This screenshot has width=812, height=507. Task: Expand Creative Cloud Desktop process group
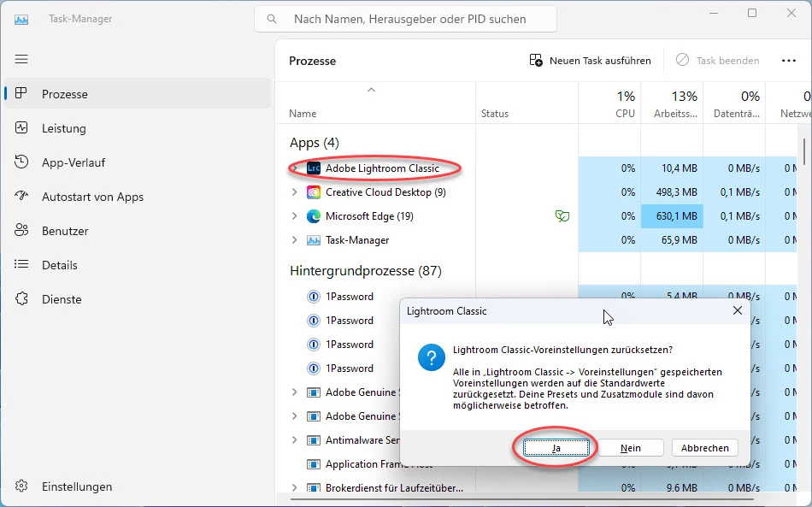click(x=294, y=192)
